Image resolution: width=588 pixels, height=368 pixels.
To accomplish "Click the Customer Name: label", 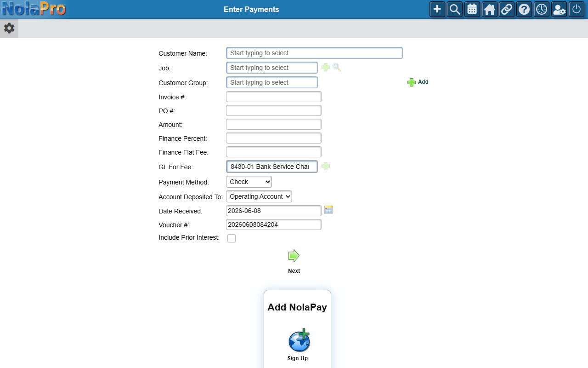I will [x=183, y=53].
